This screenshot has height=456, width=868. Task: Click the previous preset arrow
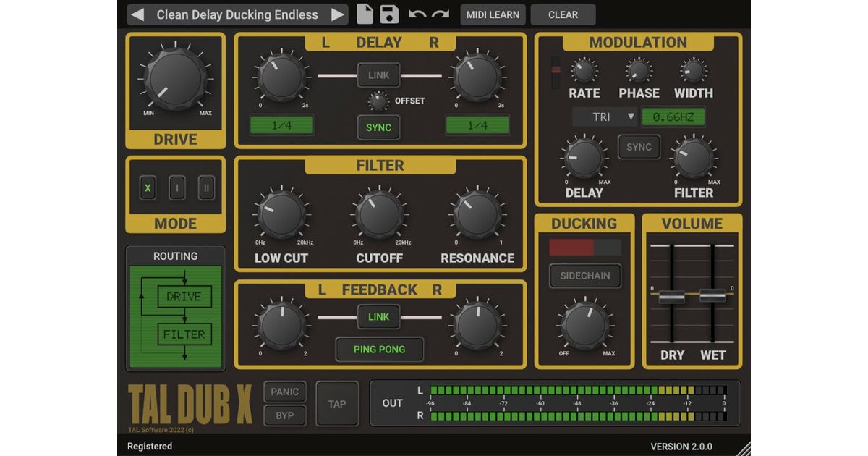[x=137, y=14]
